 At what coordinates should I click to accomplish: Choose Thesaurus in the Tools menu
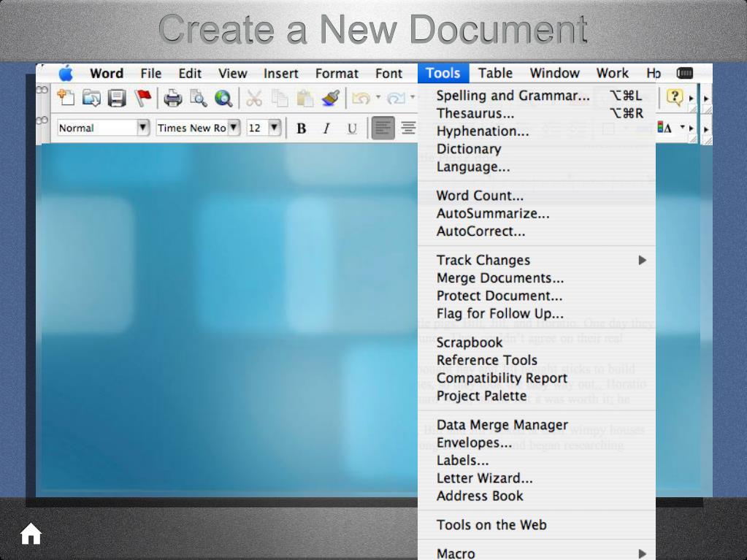(537, 113)
